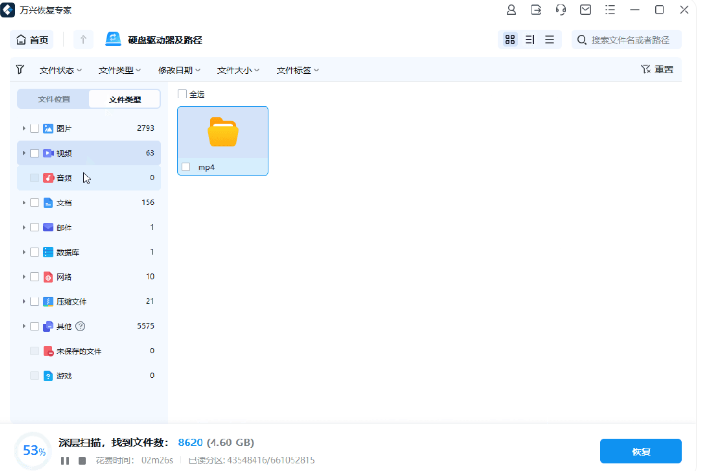Switch to detail preview view
Screen dimensions: 707x471
[530, 40]
